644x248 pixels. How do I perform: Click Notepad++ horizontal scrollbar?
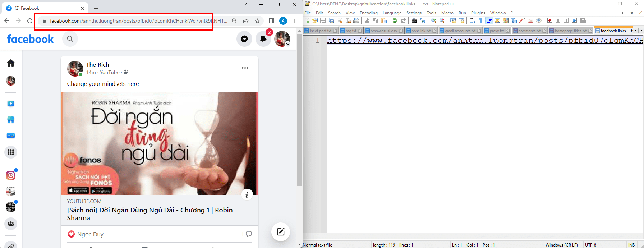tap(390, 236)
